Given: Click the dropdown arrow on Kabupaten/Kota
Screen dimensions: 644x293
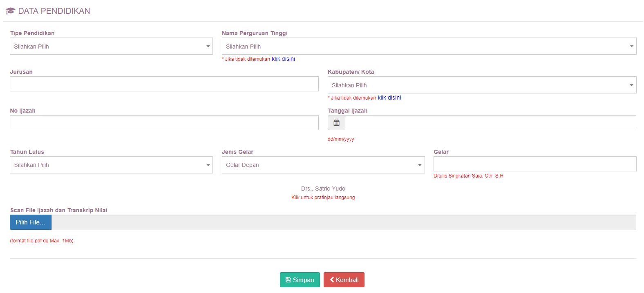Looking at the screenshot, I should (631, 85).
